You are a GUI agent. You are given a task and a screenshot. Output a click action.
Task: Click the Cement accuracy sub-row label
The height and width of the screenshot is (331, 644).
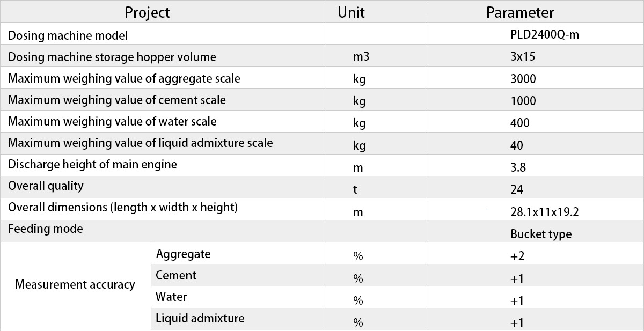pyautogui.click(x=176, y=275)
